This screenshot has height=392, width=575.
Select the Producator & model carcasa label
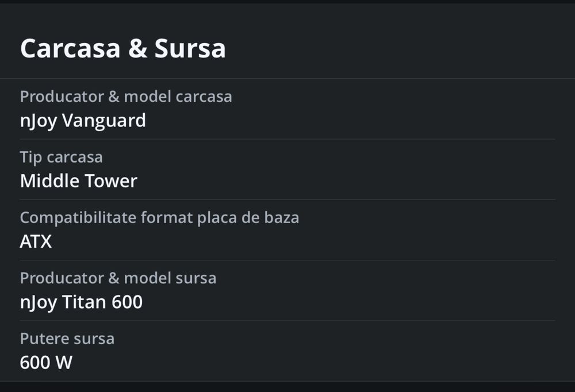(x=126, y=97)
